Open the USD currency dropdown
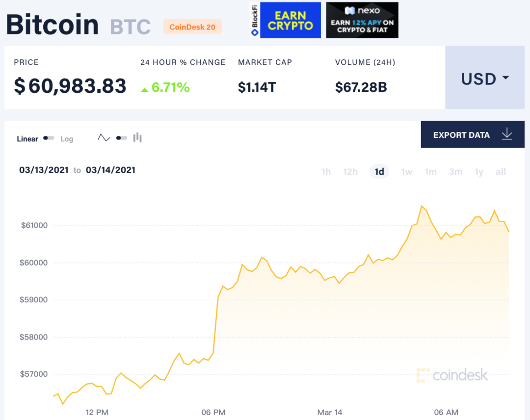The image size is (530, 420). [x=484, y=79]
